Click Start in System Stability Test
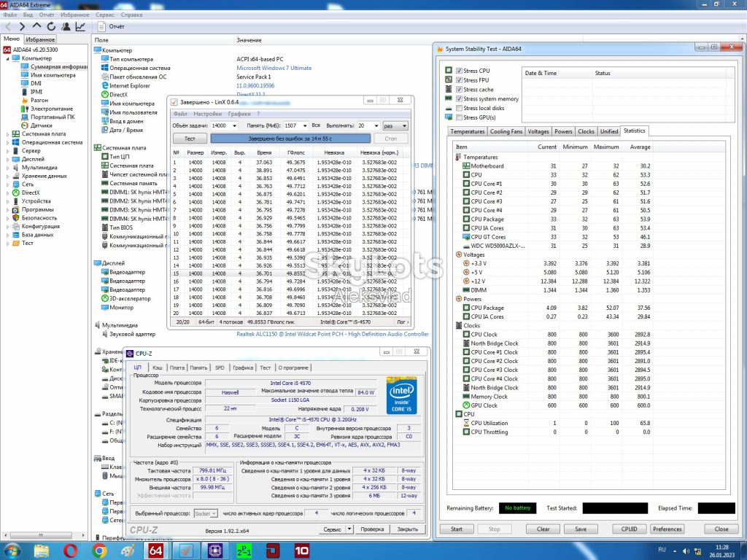The width and height of the screenshot is (747, 560). (x=457, y=529)
